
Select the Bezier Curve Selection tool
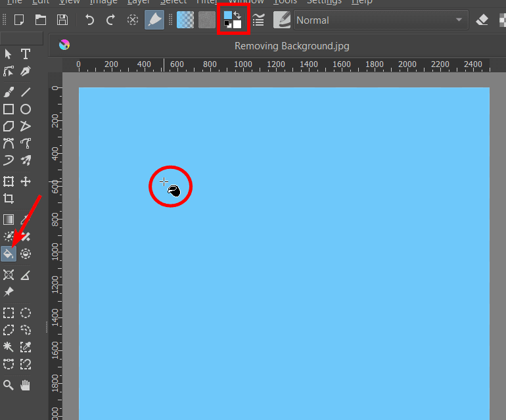[9, 364]
